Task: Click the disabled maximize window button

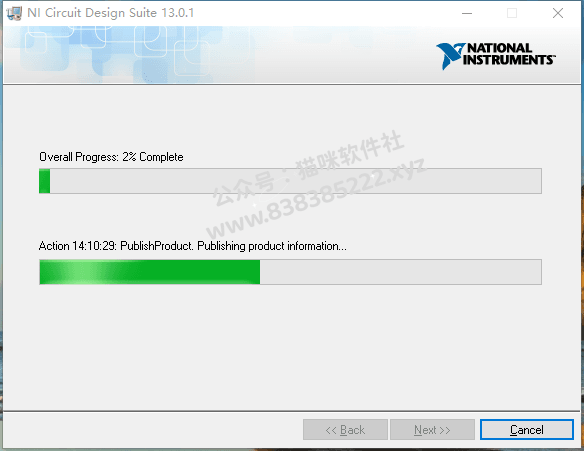Action: coord(512,13)
